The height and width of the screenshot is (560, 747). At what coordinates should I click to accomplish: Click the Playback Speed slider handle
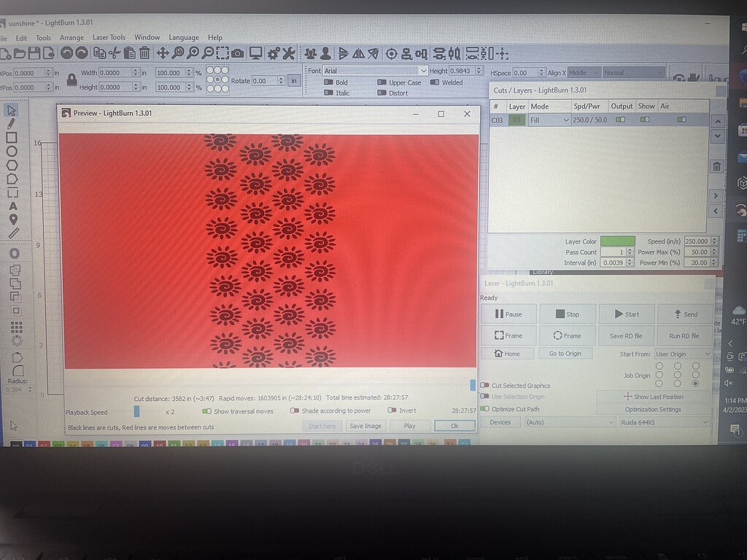click(x=136, y=411)
